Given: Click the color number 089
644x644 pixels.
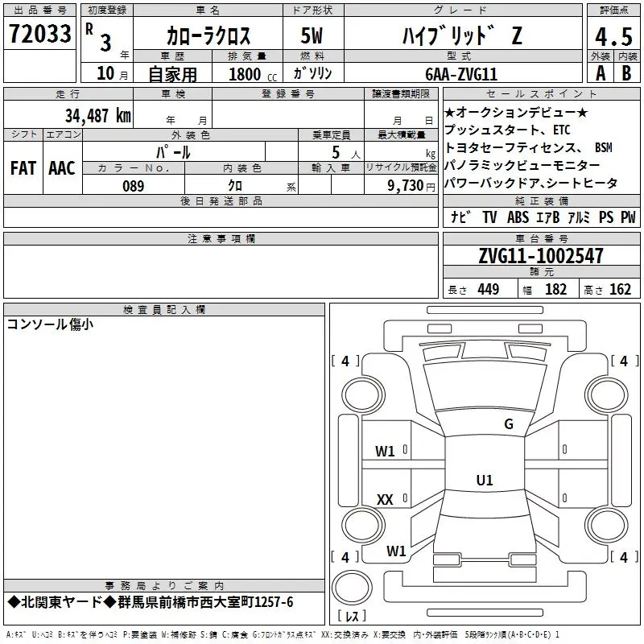Looking at the screenshot, I should (134, 186).
